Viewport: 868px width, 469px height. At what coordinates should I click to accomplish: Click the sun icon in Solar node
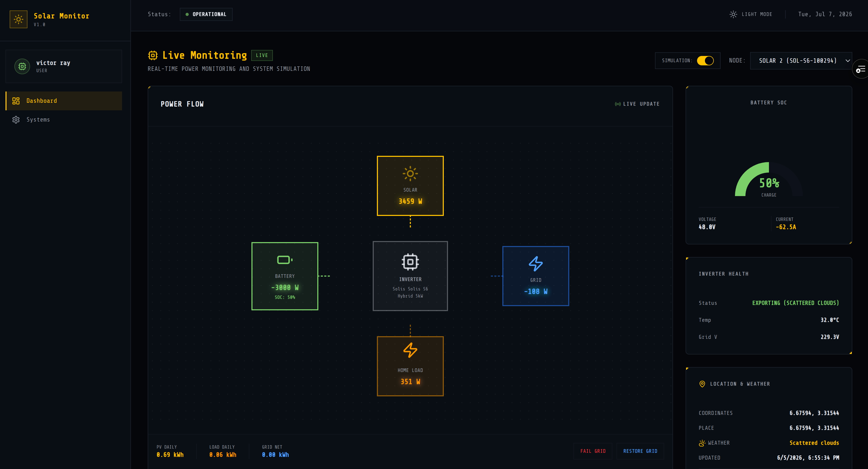point(410,174)
